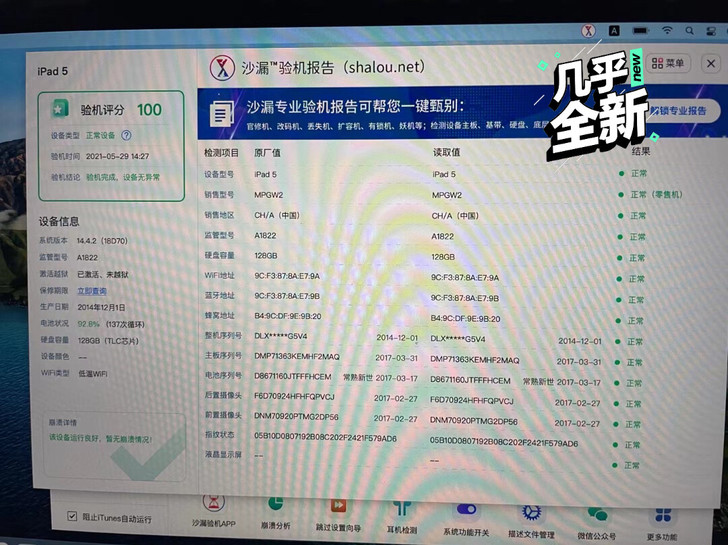Click the green star icon beside 验机评分
Screen dimensions: 728x545
click(x=59, y=109)
